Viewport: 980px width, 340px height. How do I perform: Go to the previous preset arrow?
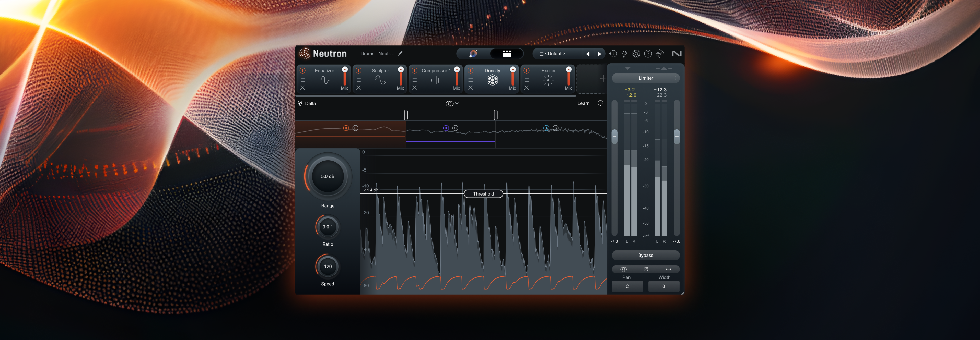[588, 54]
